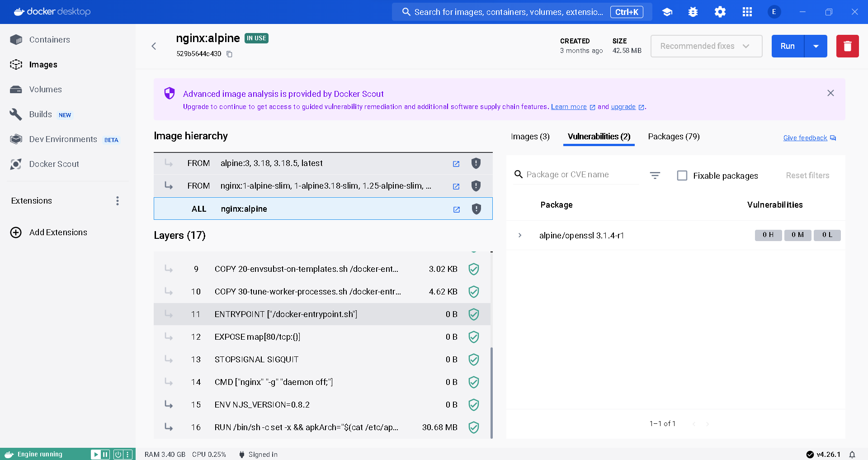Open Settings gear icon in header
This screenshot has width=868, height=460.
pyautogui.click(x=720, y=12)
